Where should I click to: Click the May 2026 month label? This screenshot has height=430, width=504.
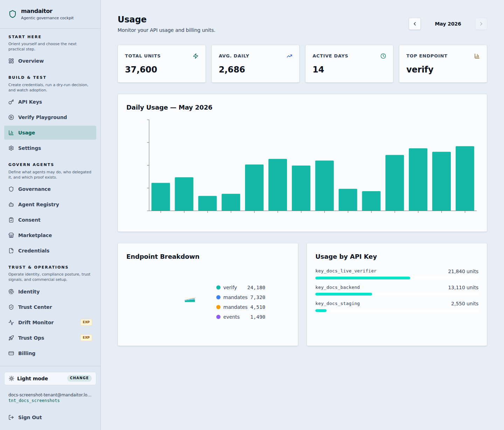(x=448, y=24)
